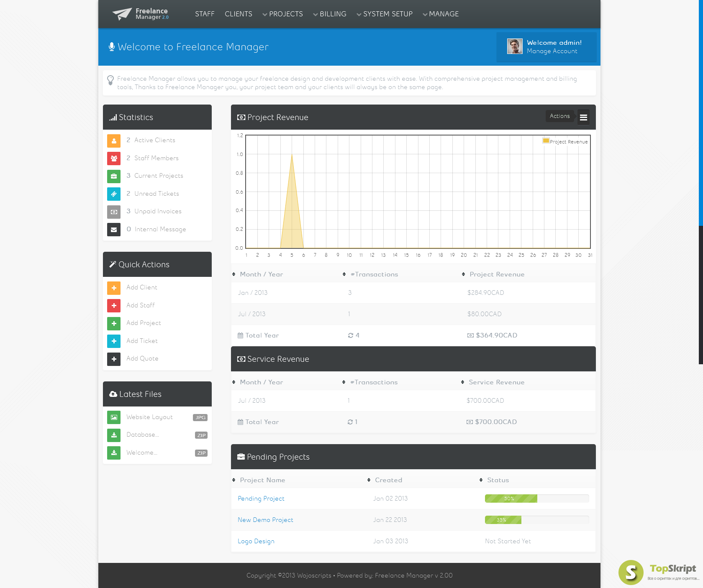Click the $700.00CAD total service revenue
This screenshot has width=703, height=588.
(x=496, y=422)
